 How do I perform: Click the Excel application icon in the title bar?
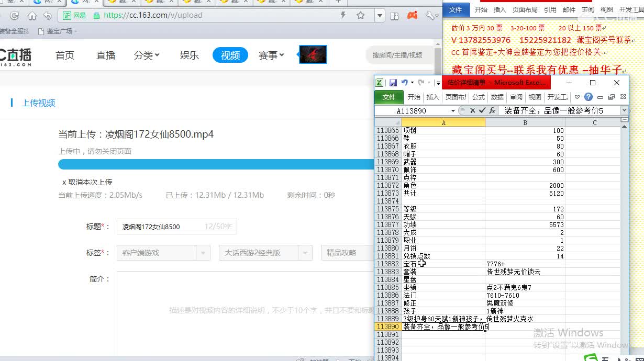click(x=380, y=83)
